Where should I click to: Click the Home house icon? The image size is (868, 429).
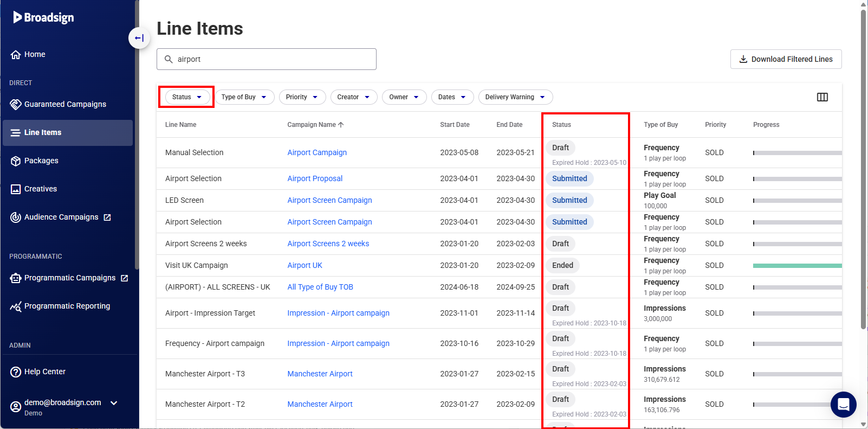pos(16,55)
